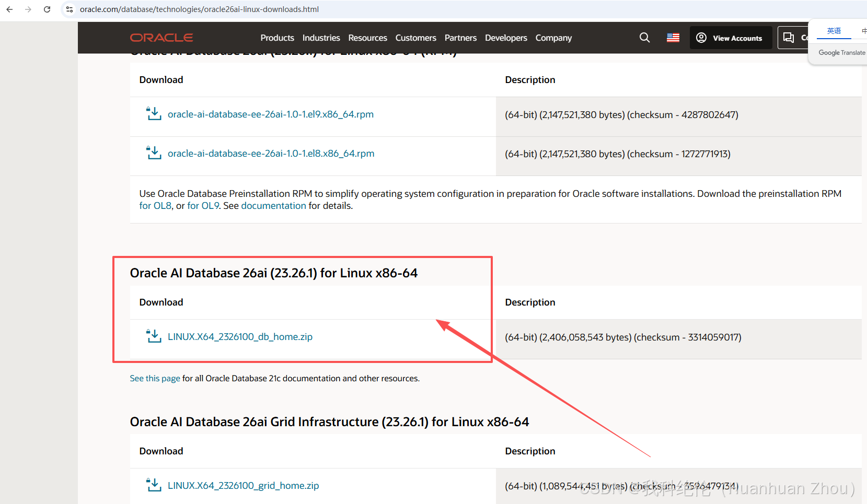The image size is (867, 504).
Task: Click the chat contact icon
Action: [x=789, y=38]
